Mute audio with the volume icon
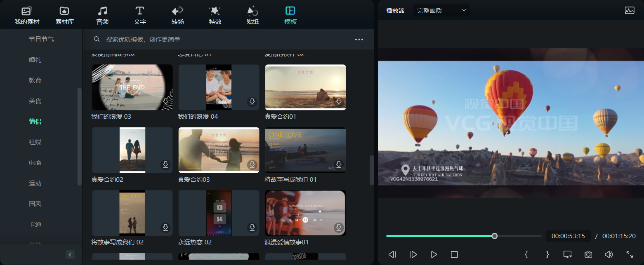Viewport: 644px width, 265px height. pyautogui.click(x=609, y=255)
